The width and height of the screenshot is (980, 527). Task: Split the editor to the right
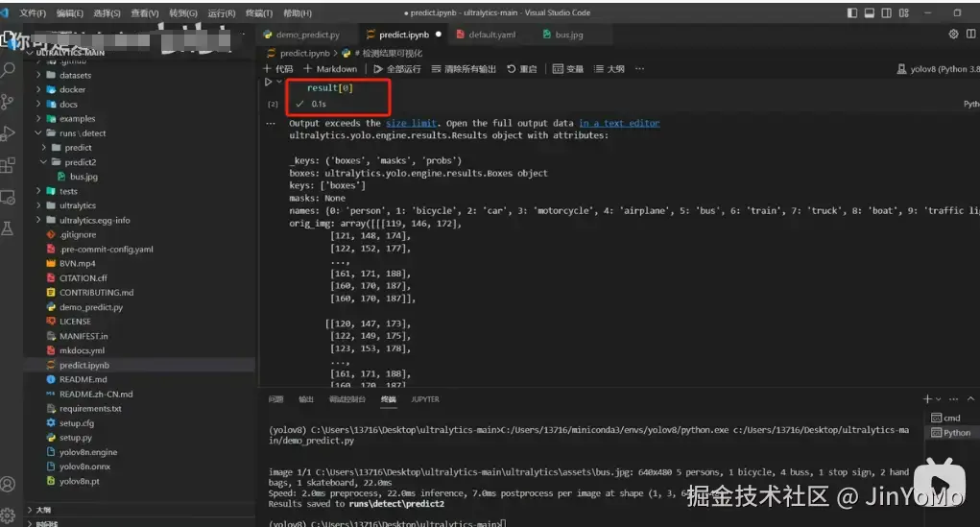(x=970, y=35)
